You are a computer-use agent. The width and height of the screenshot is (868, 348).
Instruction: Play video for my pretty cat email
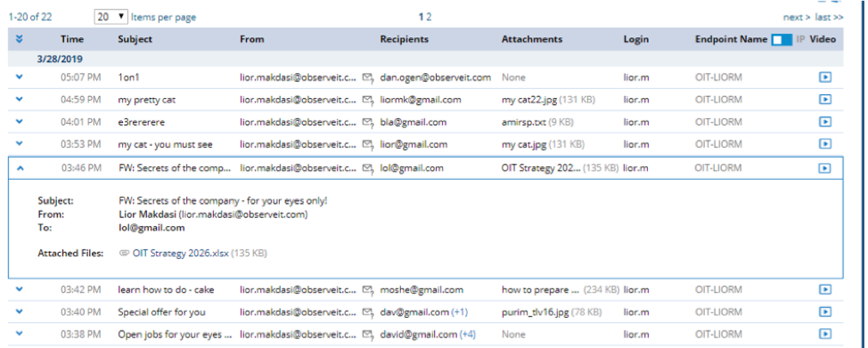click(x=825, y=100)
